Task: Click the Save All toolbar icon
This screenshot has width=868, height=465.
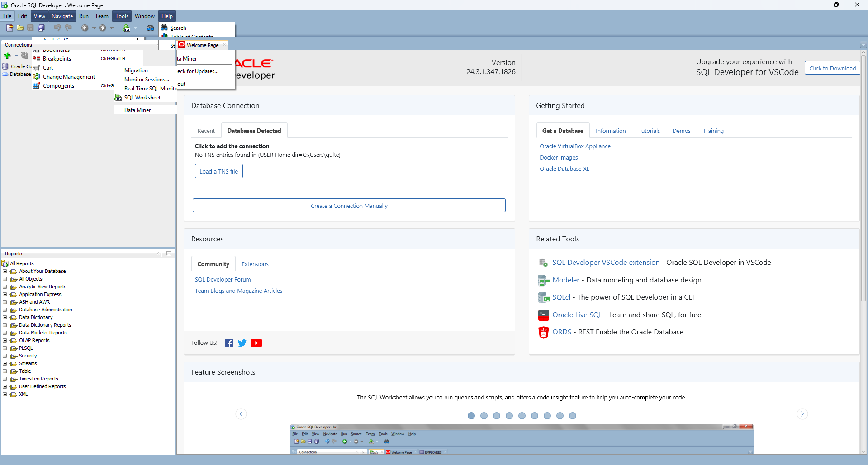Action: [x=41, y=28]
